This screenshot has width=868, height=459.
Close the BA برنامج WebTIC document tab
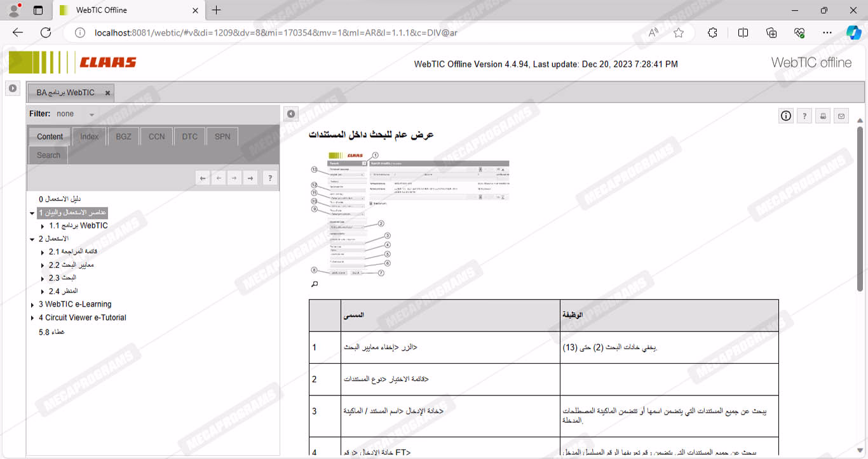pyautogui.click(x=107, y=93)
